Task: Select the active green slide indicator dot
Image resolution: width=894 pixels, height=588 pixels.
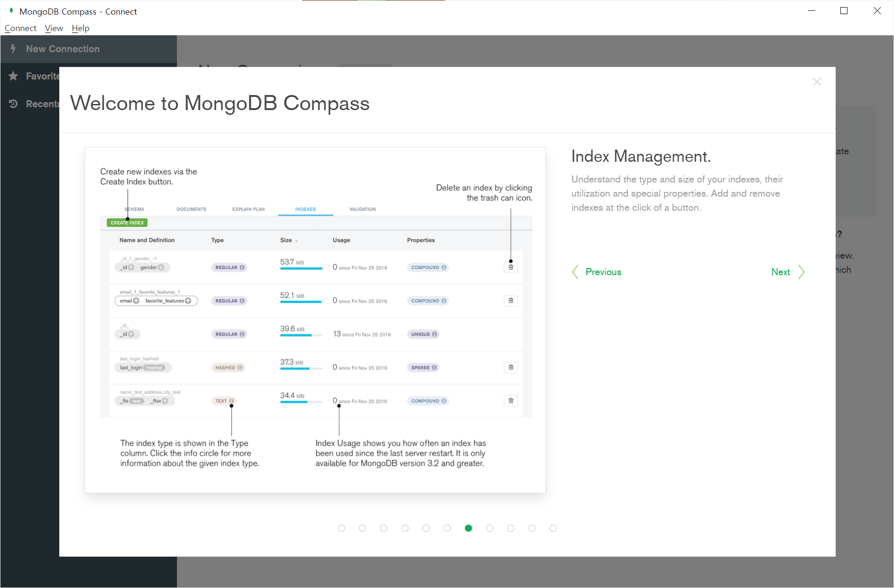Action: pos(469,528)
